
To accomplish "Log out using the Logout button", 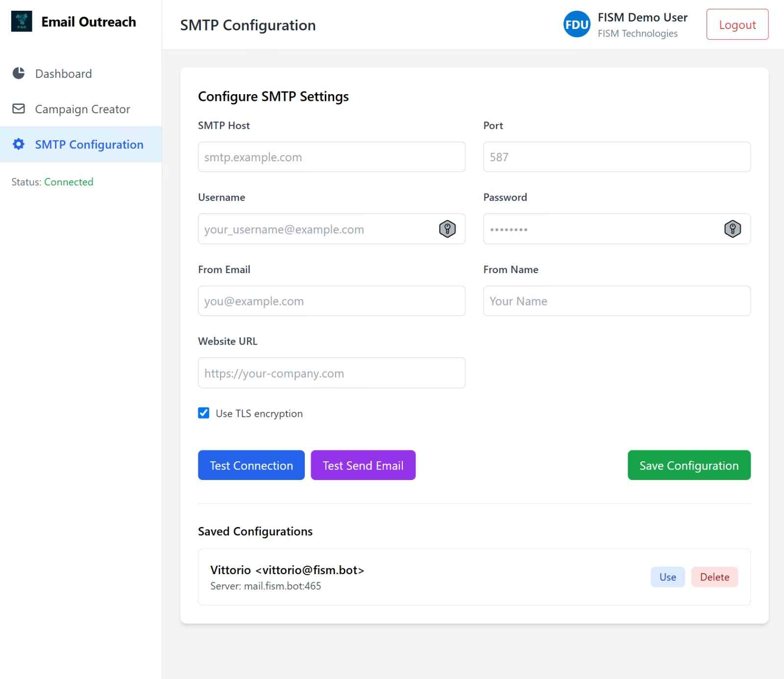I will pos(737,25).
